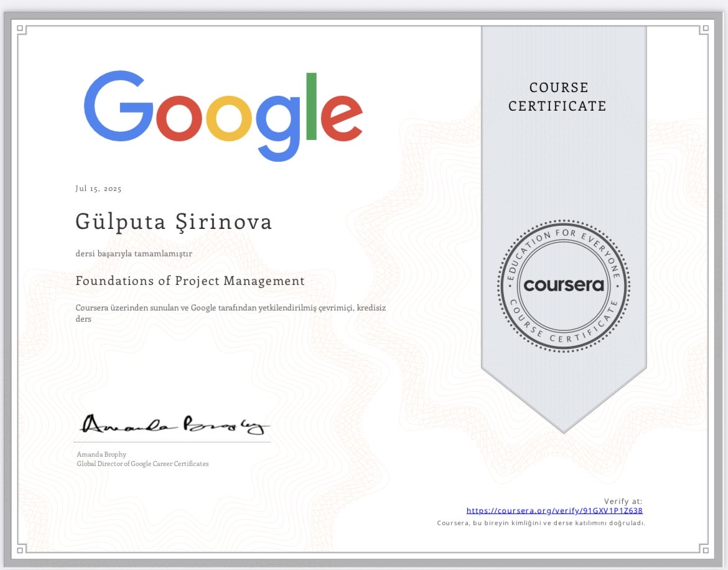Select the recipient name Gülputa Şirinova
Viewport: 728px width, 570px height.
point(174,222)
